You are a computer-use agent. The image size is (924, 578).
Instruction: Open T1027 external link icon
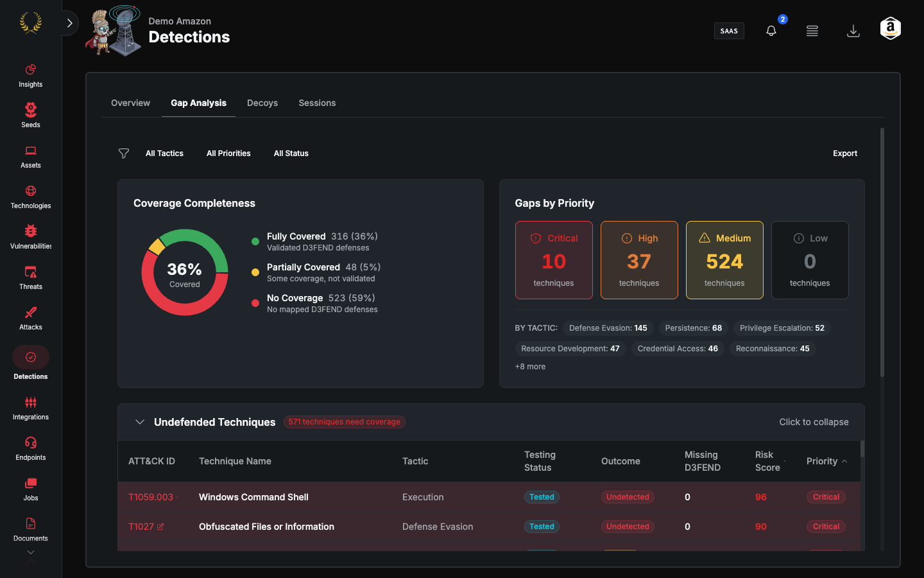pos(160,527)
